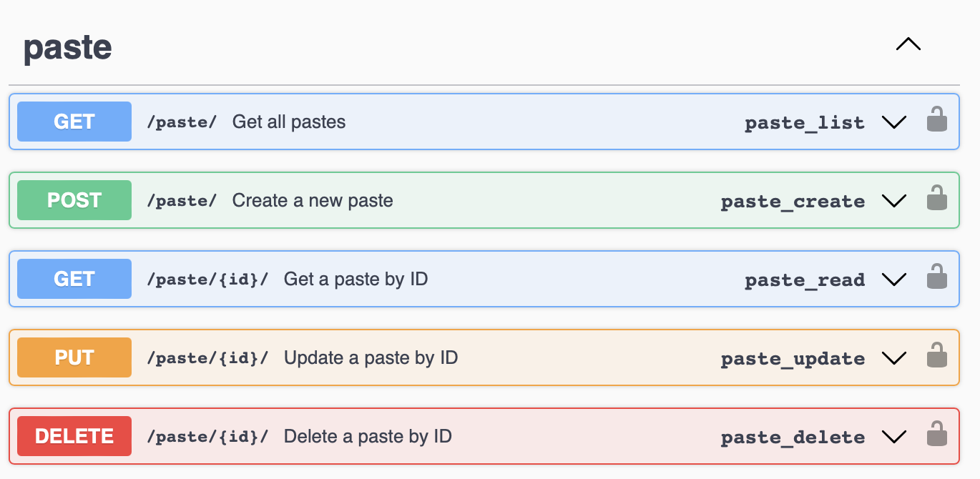Click the 'paste' tag heading
The width and height of the screenshot is (980, 479).
[x=67, y=48]
